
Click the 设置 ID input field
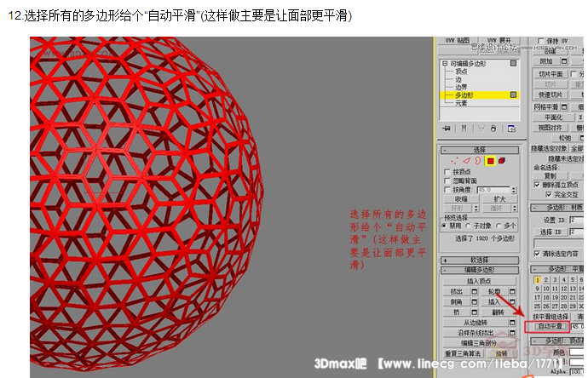[x=577, y=220]
